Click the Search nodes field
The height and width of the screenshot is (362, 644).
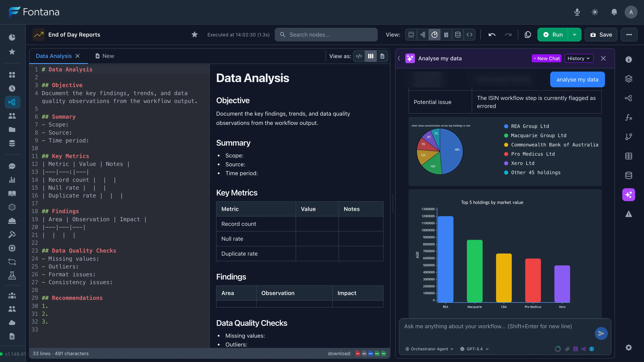point(326,34)
